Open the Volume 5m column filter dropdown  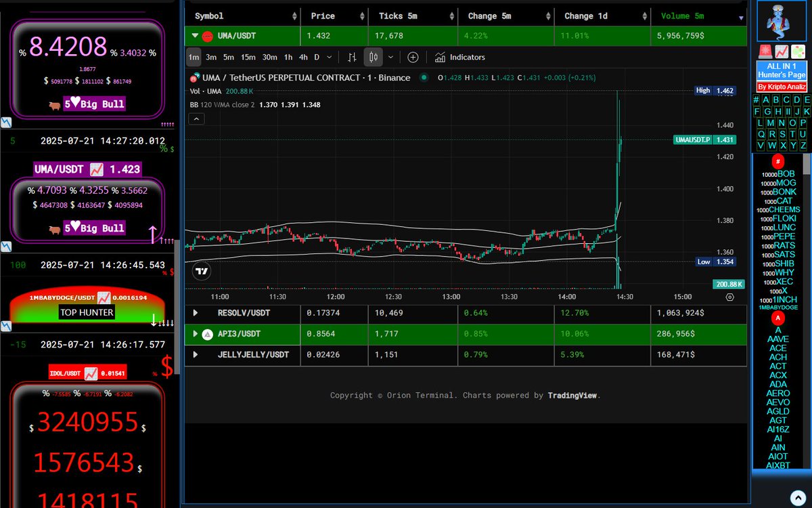coord(742,18)
